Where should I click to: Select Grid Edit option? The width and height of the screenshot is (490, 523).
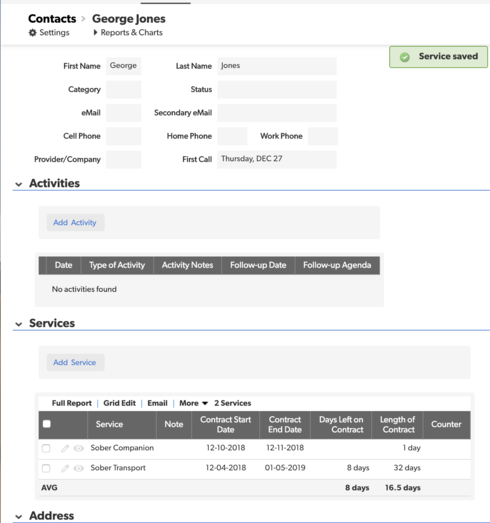click(x=119, y=403)
